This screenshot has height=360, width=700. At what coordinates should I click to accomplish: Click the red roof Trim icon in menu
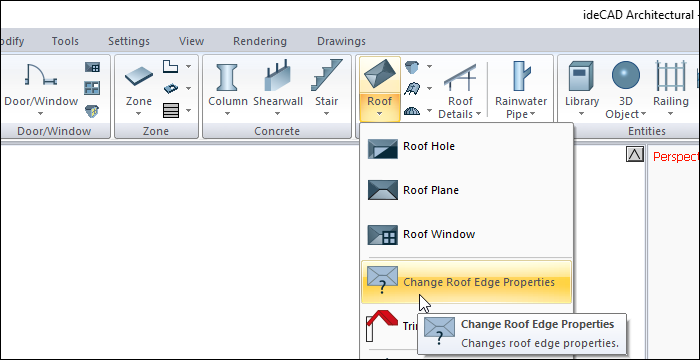click(x=382, y=326)
